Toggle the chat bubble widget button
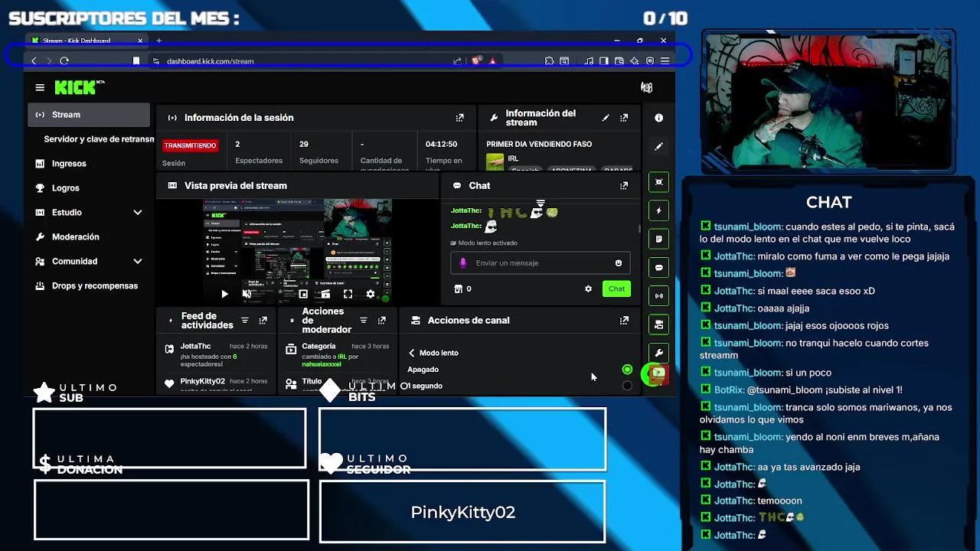 pyautogui.click(x=658, y=268)
